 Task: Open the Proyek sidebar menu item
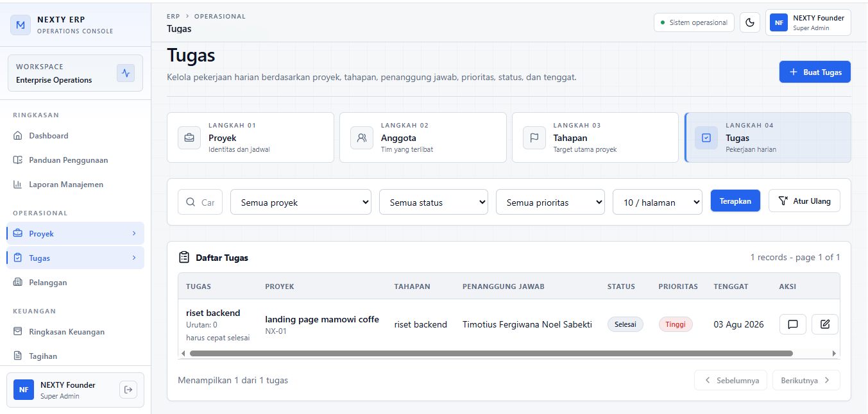tap(76, 234)
